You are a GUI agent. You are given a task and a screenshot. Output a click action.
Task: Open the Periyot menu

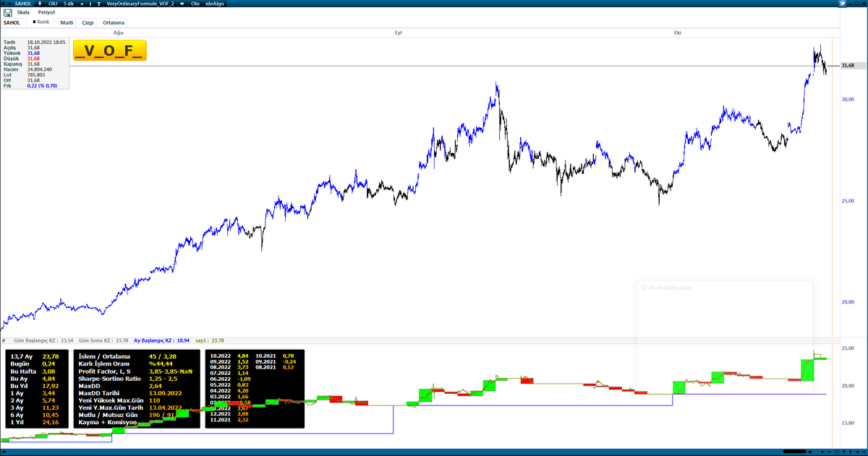coord(46,12)
